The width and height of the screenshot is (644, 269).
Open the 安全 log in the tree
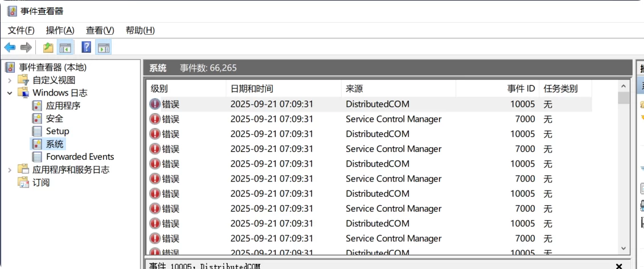tap(54, 118)
